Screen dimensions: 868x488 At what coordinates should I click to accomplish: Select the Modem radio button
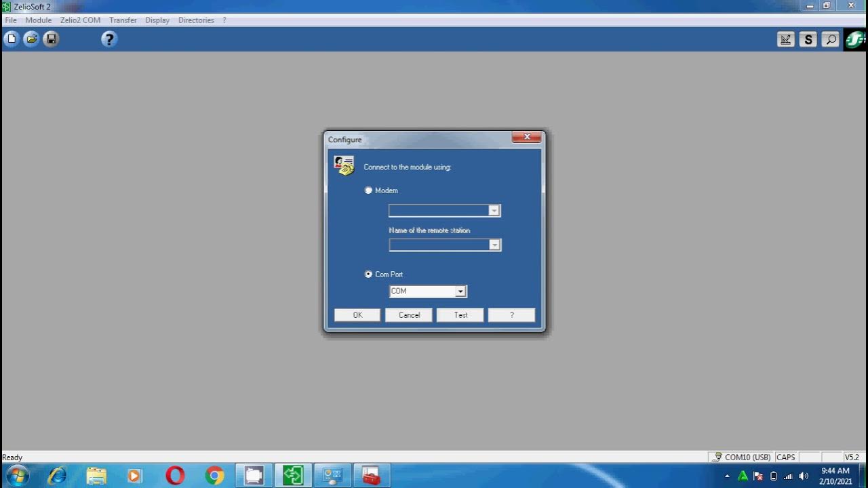click(x=369, y=190)
